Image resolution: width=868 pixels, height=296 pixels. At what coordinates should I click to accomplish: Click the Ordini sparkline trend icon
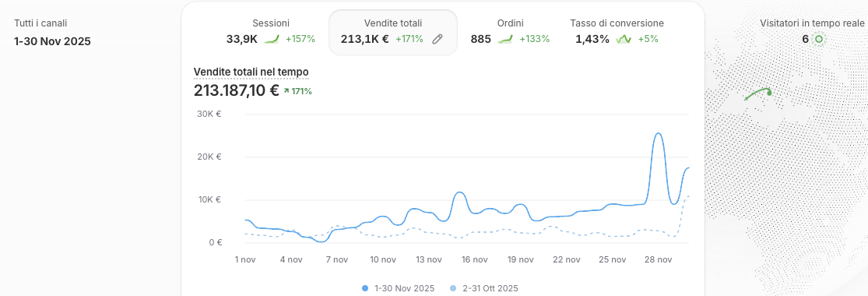point(505,39)
